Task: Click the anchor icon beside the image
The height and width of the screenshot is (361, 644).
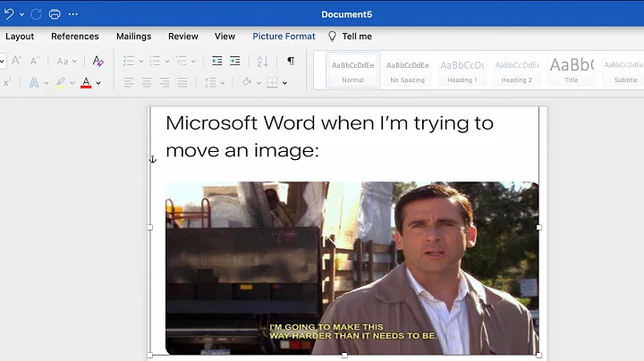Action: click(x=152, y=159)
